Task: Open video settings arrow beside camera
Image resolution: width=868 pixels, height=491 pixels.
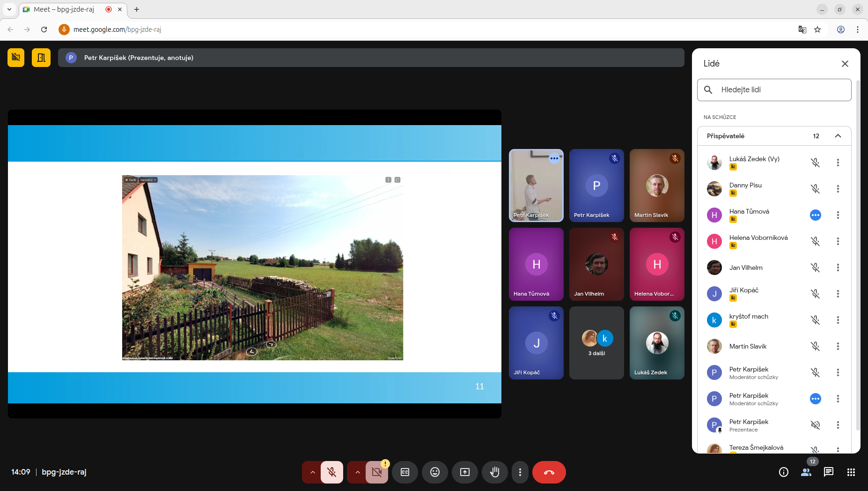Action: (357, 472)
